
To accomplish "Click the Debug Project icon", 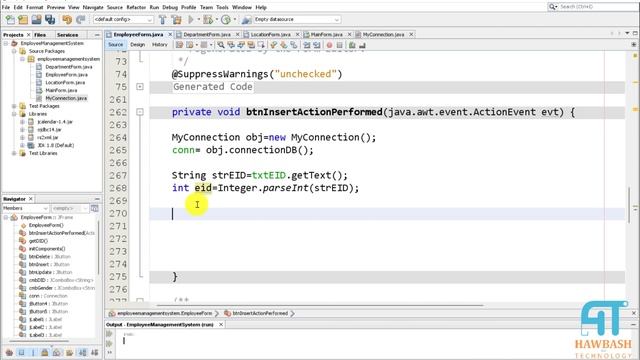I will tap(208, 19).
